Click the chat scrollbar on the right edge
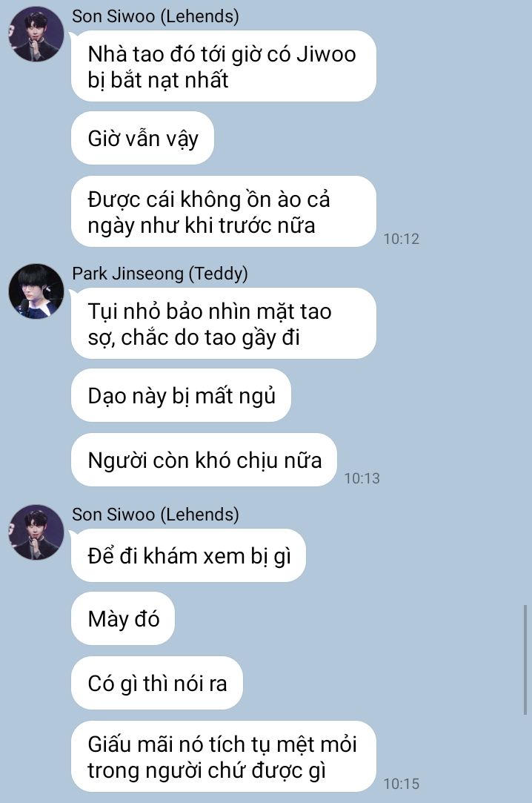The height and width of the screenshot is (803, 532). coord(525,660)
